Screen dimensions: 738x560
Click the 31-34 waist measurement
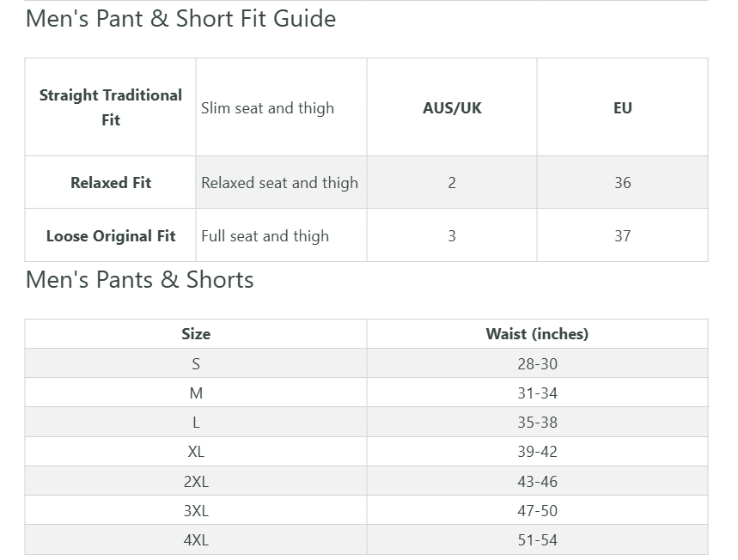(x=537, y=393)
